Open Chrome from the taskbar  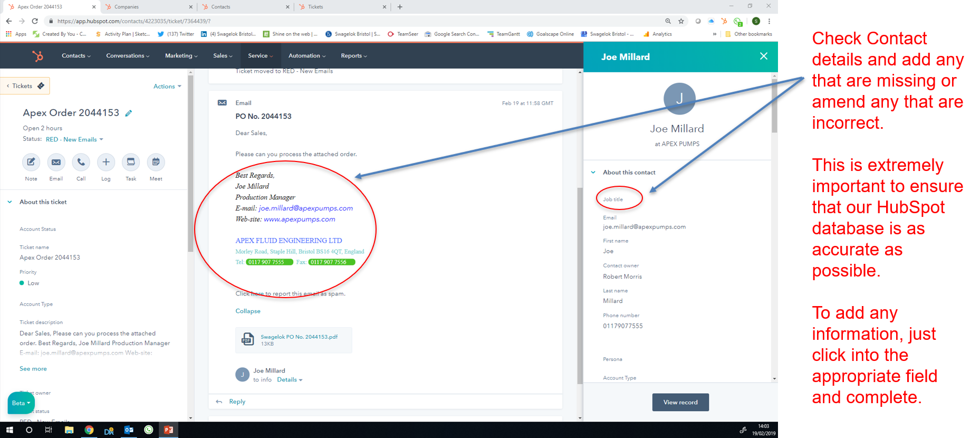click(x=89, y=430)
